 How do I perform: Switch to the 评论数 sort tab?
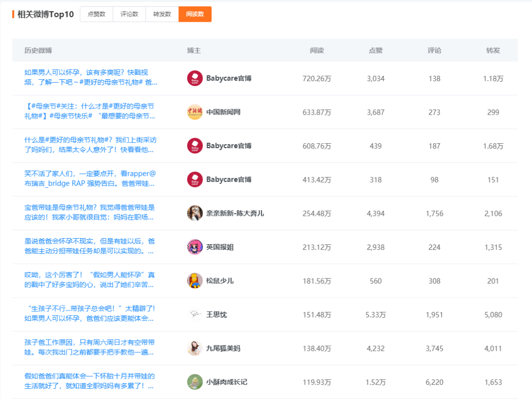[x=129, y=14]
